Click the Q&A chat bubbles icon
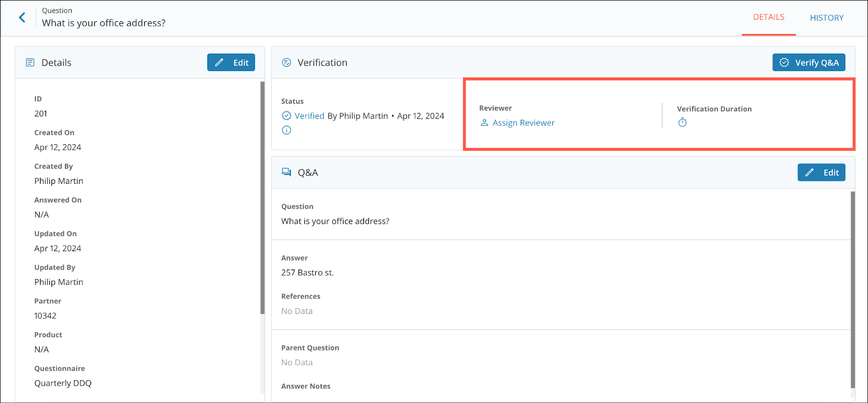 point(286,172)
